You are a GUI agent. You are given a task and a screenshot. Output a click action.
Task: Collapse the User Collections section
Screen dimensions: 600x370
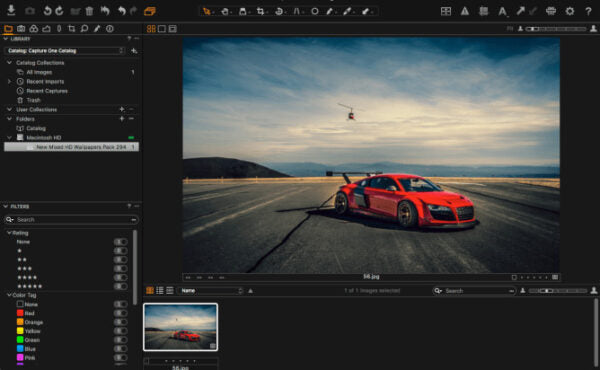(x=9, y=109)
